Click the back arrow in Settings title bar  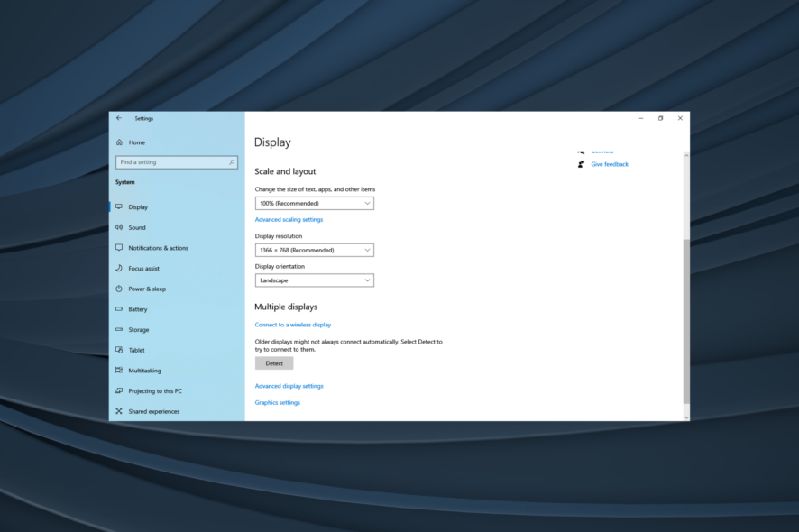tap(119, 118)
